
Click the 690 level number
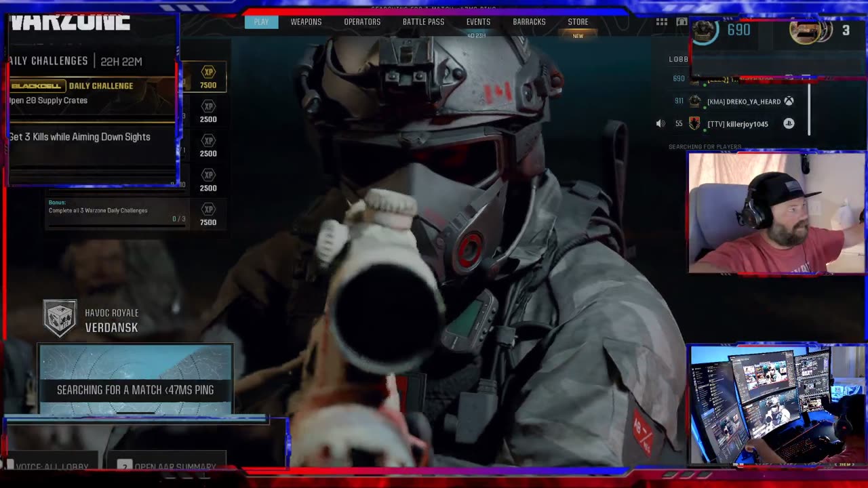coord(738,30)
